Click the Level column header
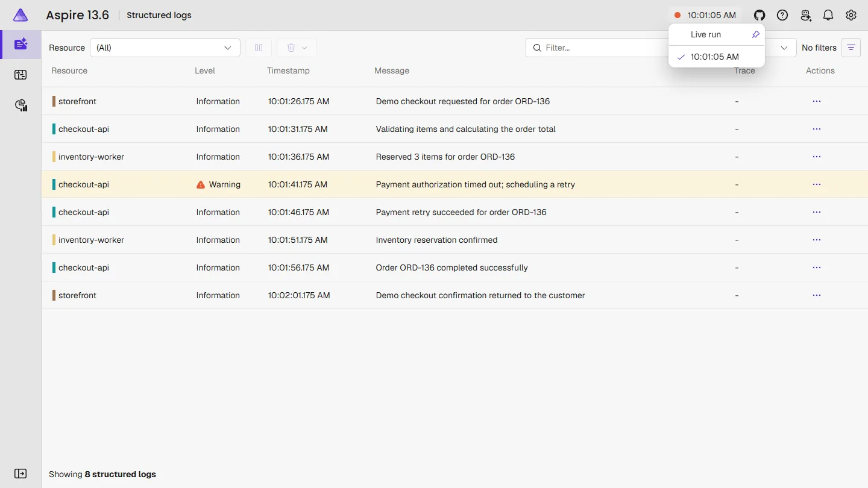 coord(205,70)
